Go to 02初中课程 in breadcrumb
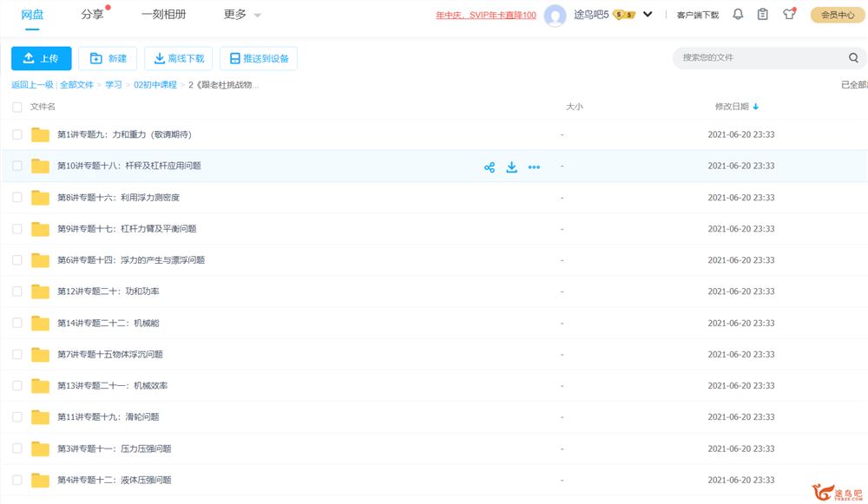Screen dimensions: 868x504 pos(155,85)
